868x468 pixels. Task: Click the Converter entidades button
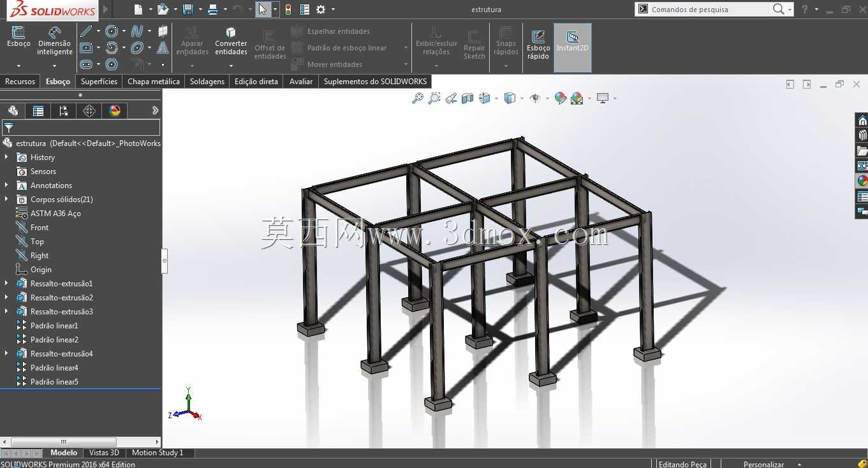click(x=231, y=41)
